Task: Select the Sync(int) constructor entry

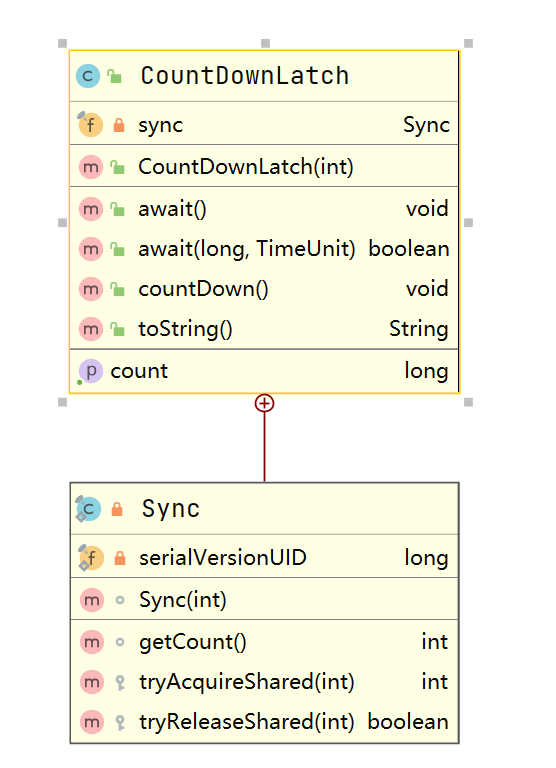Action: [x=264, y=600]
